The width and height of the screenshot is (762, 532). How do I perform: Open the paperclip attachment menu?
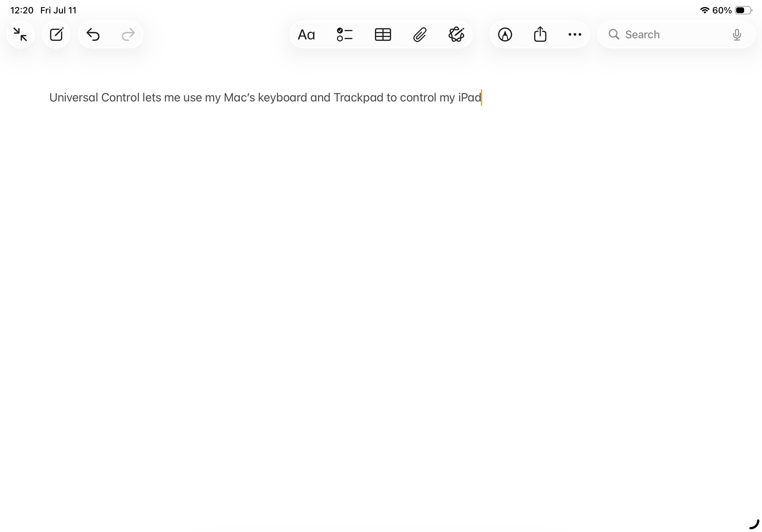coord(420,34)
